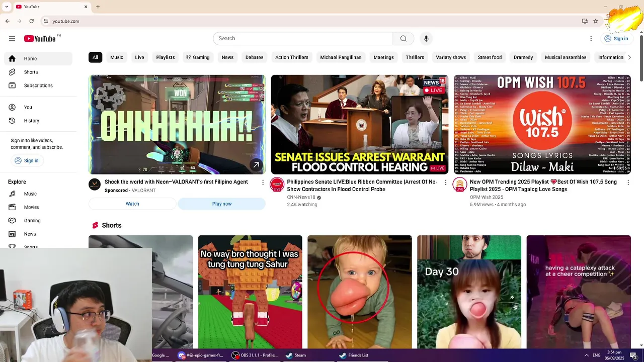
Task: Select the Michael Pangilinan filter chip
Action: pyautogui.click(x=341, y=57)
